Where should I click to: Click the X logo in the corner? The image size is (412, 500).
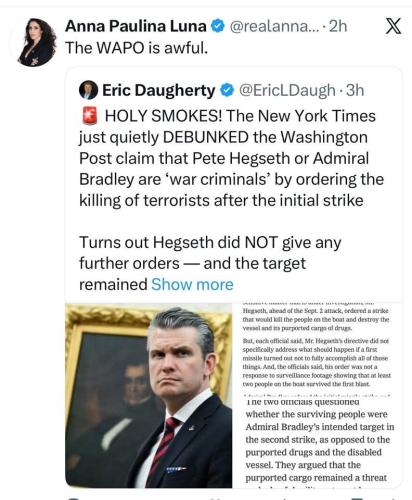(393, 26)
